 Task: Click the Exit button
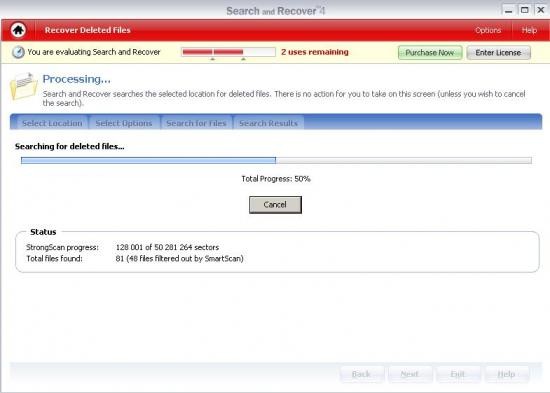pos(458,374)
